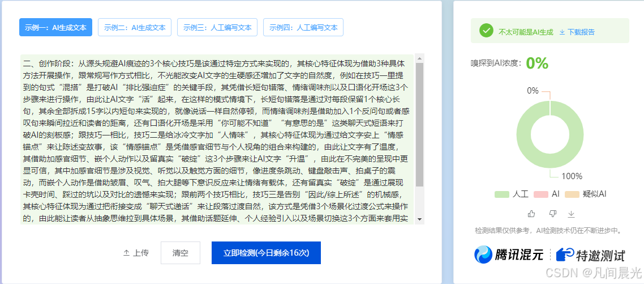Click the thumbs-down feedback icon
644x284 pixels.
(x=553, y=214)
